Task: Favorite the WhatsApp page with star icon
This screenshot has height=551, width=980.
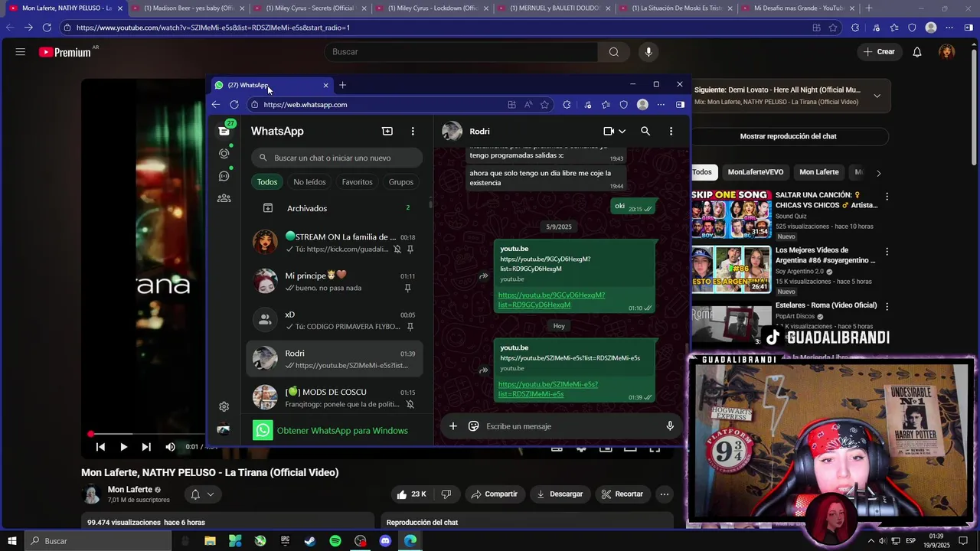Action: (x=545, y=105)
